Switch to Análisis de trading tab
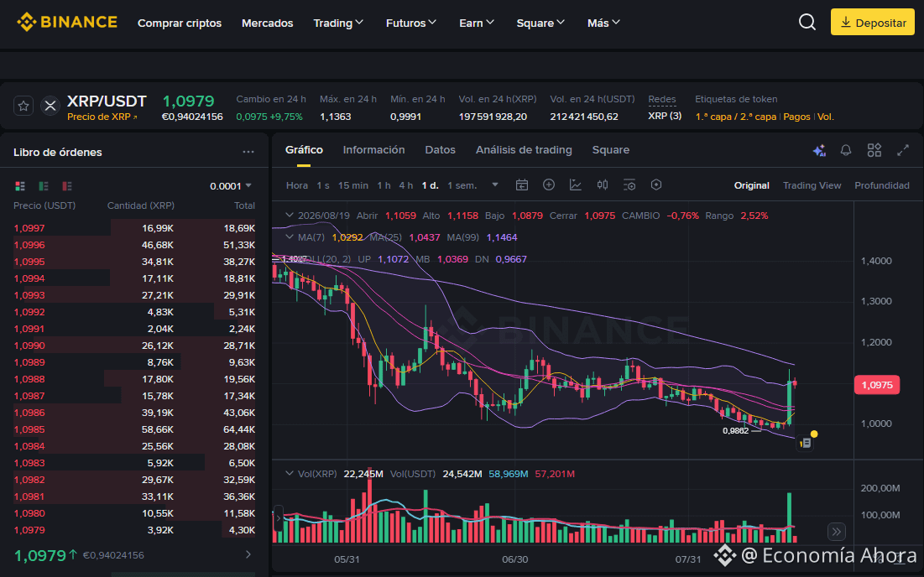 [524, 149]
